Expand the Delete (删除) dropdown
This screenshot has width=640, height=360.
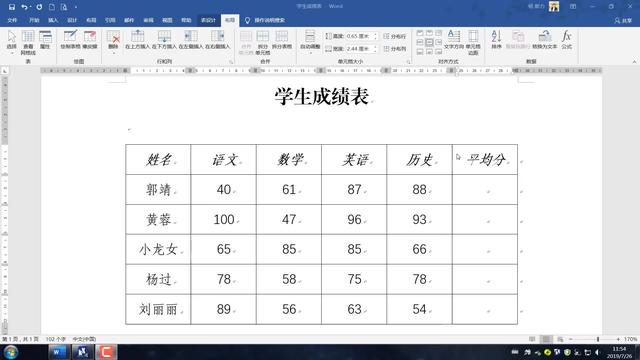[x=113, y=42]
